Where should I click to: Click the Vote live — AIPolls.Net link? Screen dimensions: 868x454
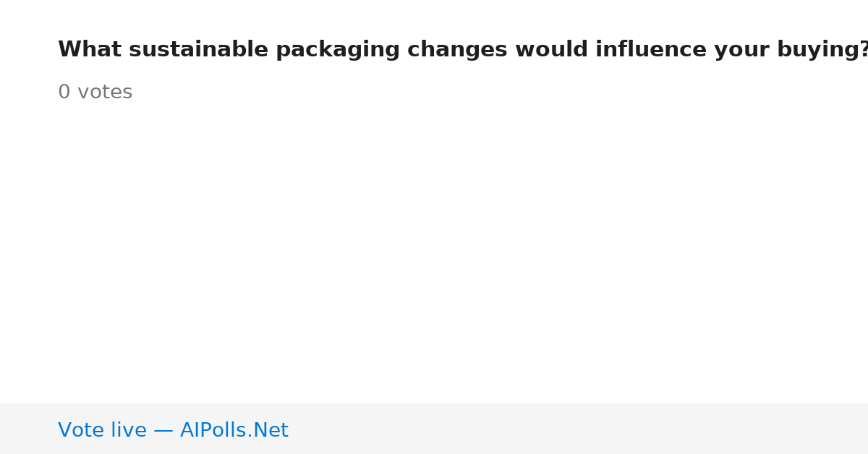tap(173, 430)
